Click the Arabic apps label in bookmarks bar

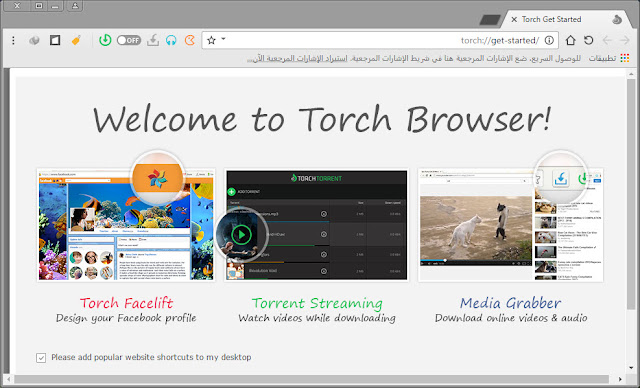(602, 58)
